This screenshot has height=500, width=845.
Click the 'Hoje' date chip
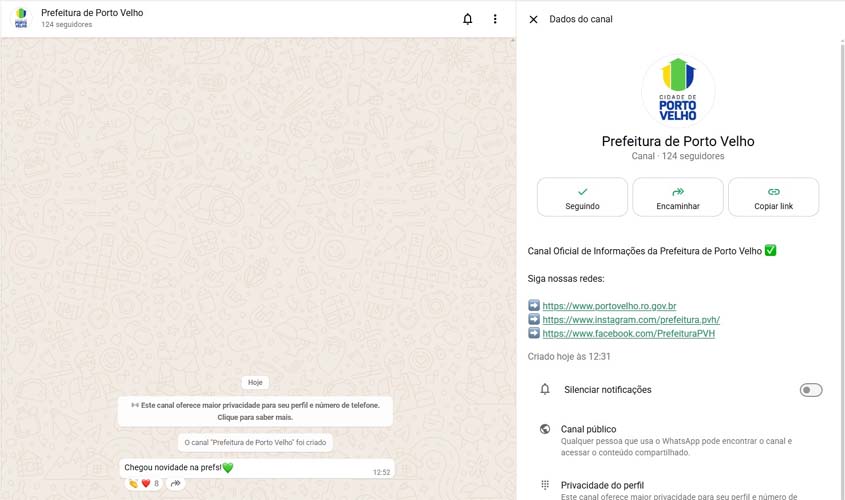[x=255, y=382]
